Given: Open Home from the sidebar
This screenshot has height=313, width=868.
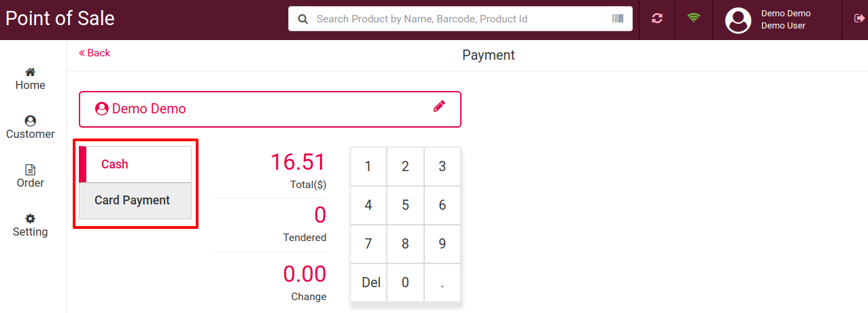Looking at the screenshot, I should tap(31, 79).
